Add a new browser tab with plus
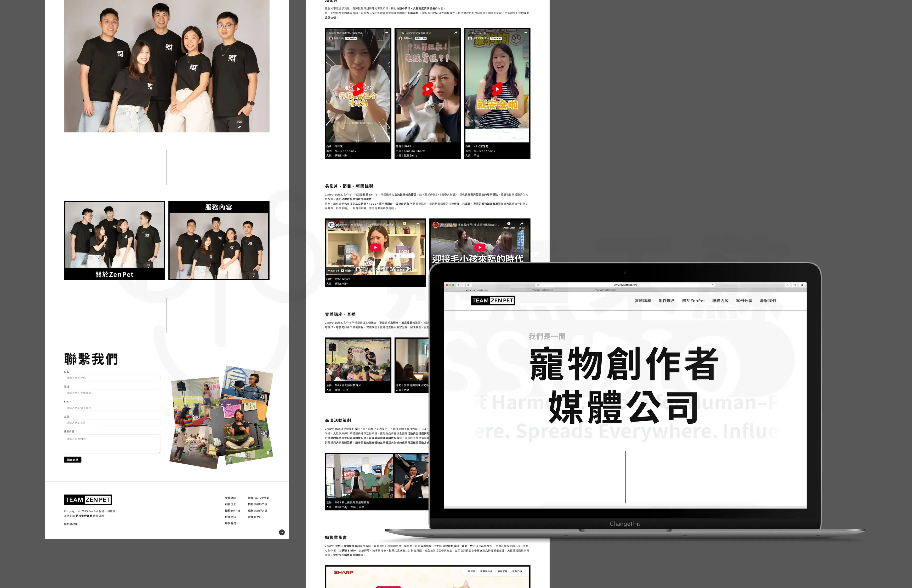The width and height of the screenshot is (912, 588). coord(805,290)
